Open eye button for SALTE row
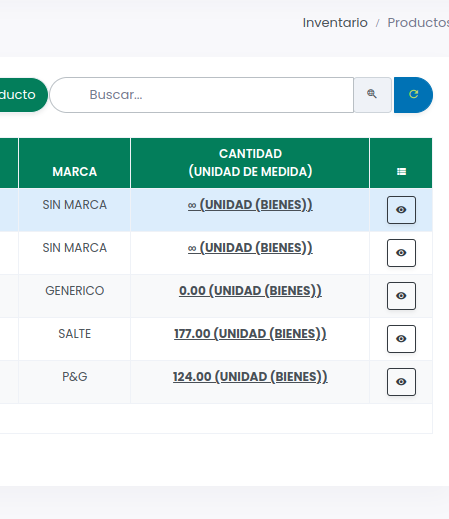Viewport: 449px width, 519px height. pyautogui.click(x=401, y=339)
